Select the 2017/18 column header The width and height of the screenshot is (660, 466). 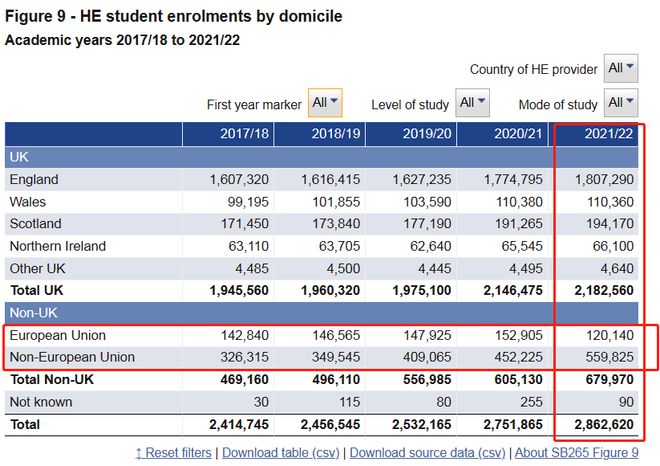pos(228,134)
